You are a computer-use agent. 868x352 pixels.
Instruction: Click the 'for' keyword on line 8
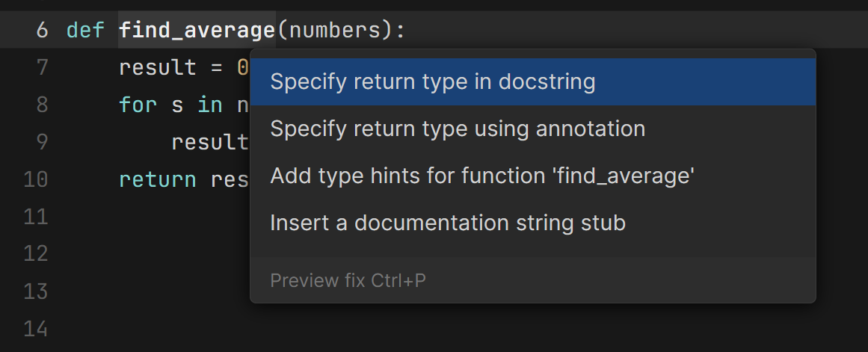138,105
